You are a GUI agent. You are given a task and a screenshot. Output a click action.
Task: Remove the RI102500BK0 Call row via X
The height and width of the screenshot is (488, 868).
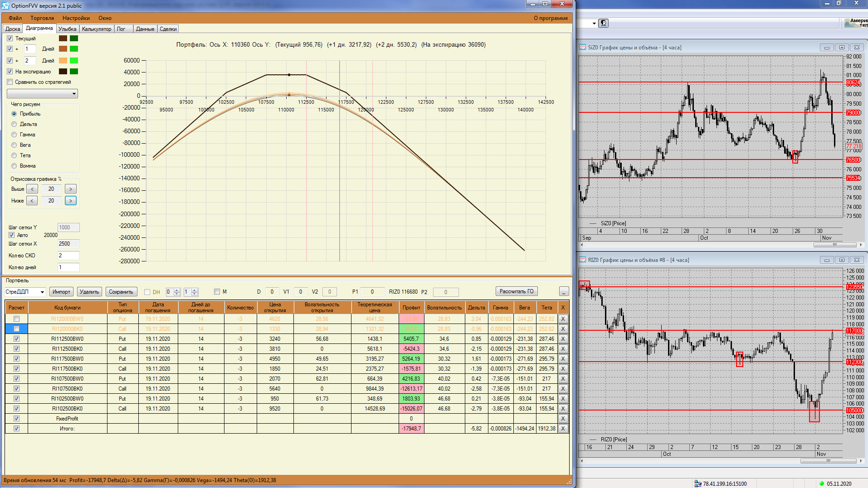click(x=563, y=409)
